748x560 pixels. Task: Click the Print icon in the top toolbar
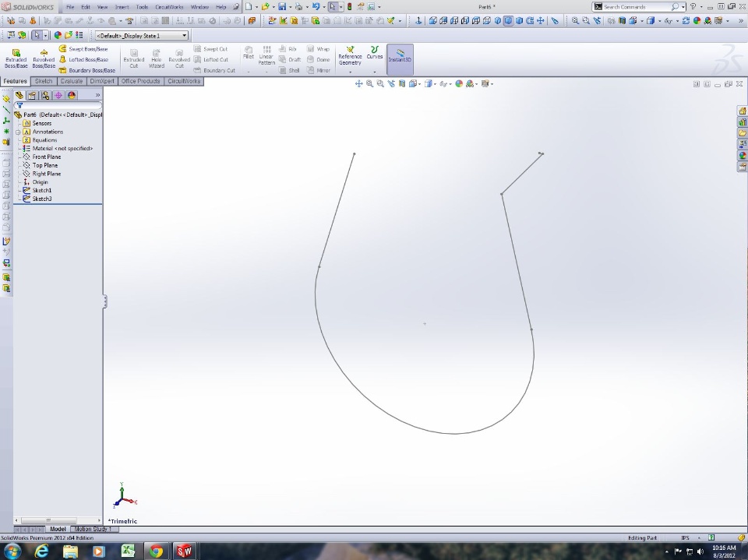[x=298, y=7]
